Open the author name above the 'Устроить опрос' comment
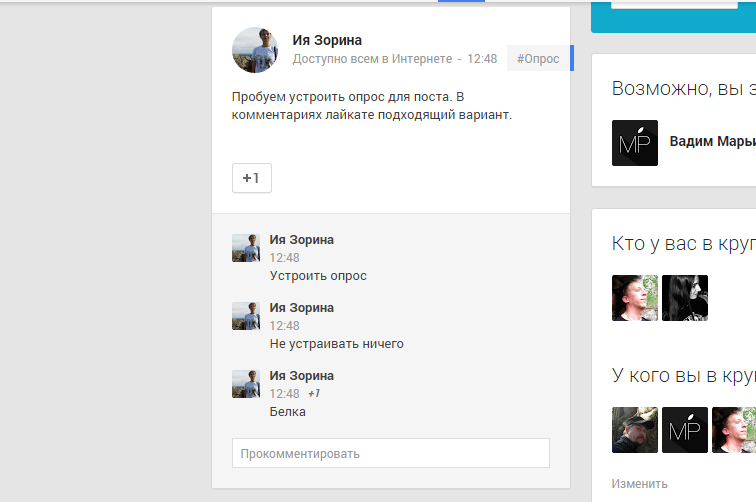The image size is (756, 502). [301, 240]
